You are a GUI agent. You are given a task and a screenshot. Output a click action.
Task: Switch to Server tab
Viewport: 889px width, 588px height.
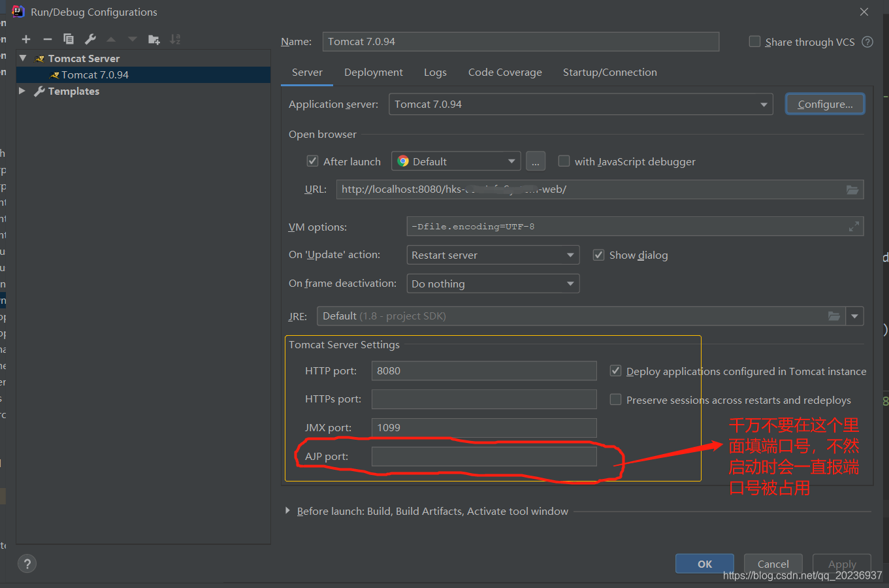pyautogui.click(x=307, y=73)
